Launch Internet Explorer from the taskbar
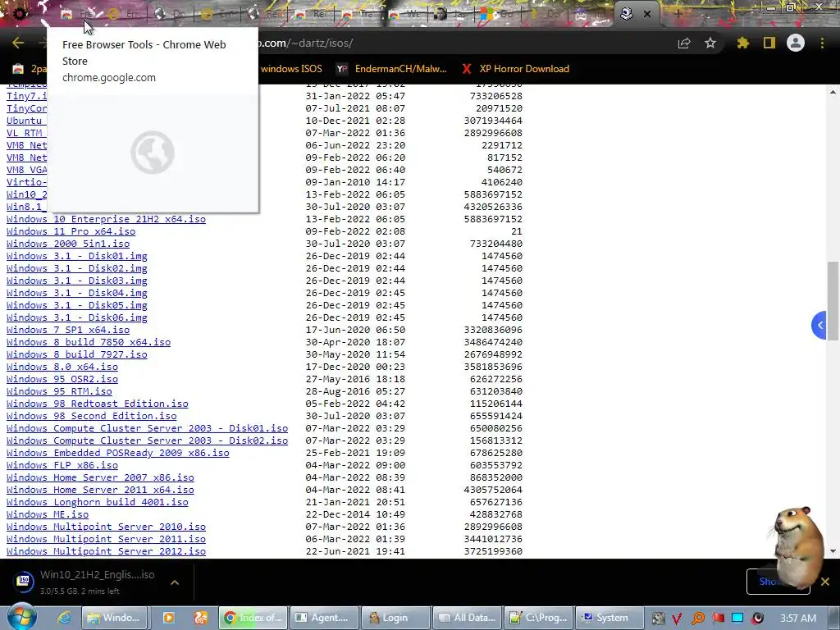 [64, 618]
